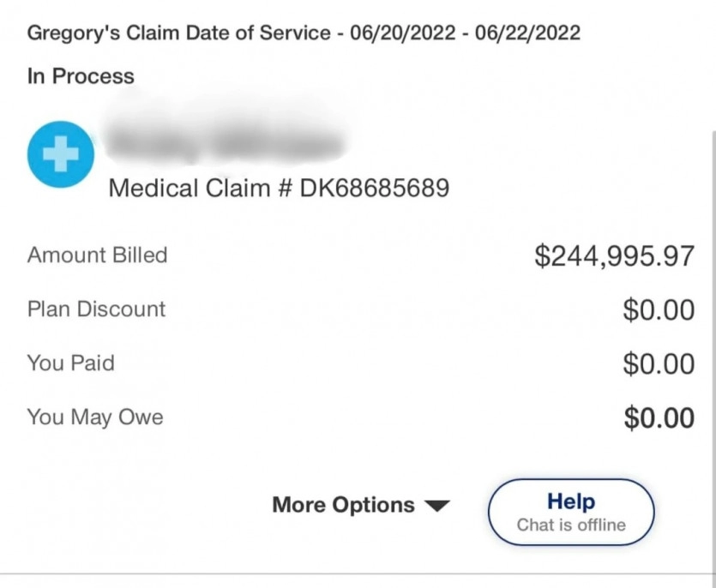
Task: Click the 06/20/2022 service start date
Action: point(403,33)
